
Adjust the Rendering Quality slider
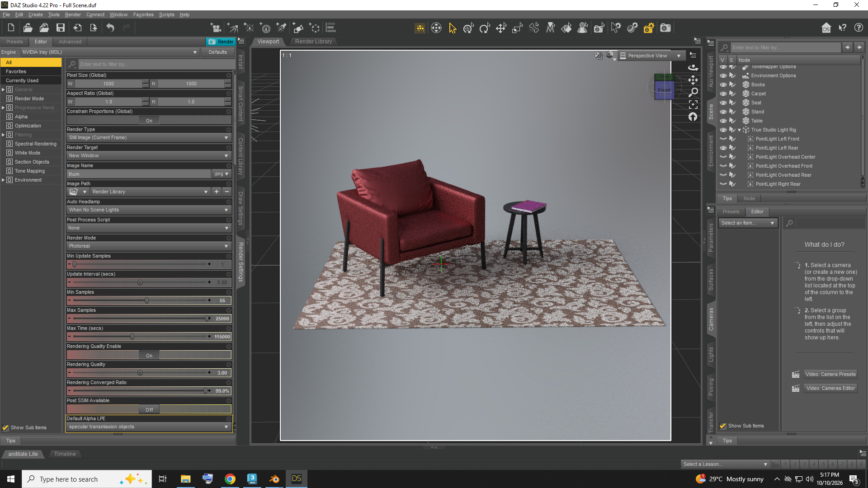(140, 373)
